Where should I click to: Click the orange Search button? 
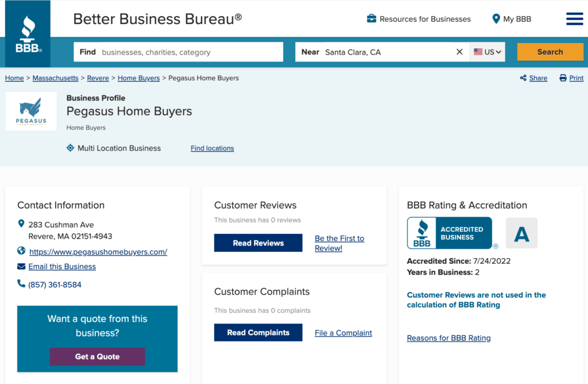pyautogui.click(x=550, y=52)
